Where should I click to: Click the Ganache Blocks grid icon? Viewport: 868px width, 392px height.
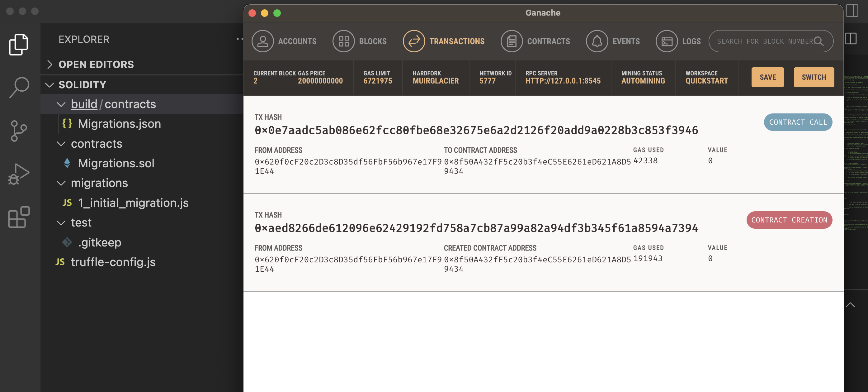pyautogui.click(x=343, y=41)
